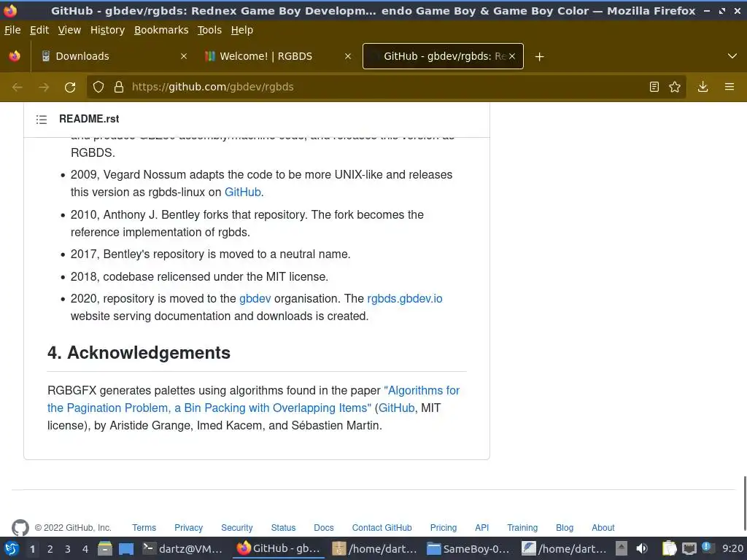The height and width of the screenshot is (560, 747).
Task: Open the Edit menu
Action: pyautogui.click(x=39, y=30)
